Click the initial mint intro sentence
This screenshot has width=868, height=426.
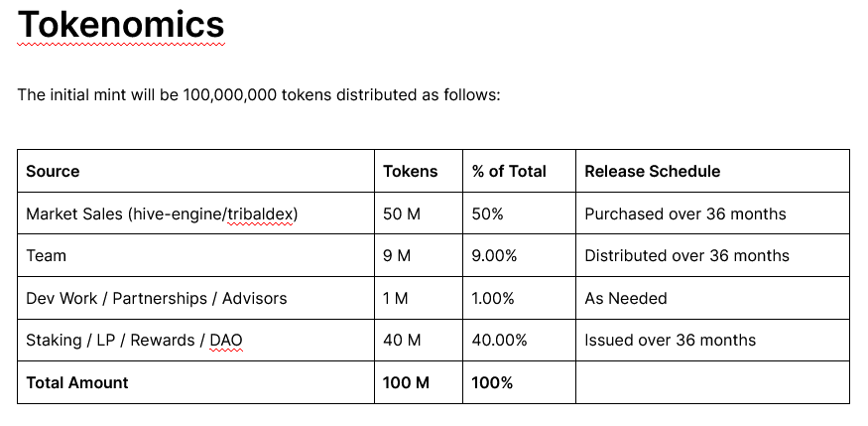(259, 94)
